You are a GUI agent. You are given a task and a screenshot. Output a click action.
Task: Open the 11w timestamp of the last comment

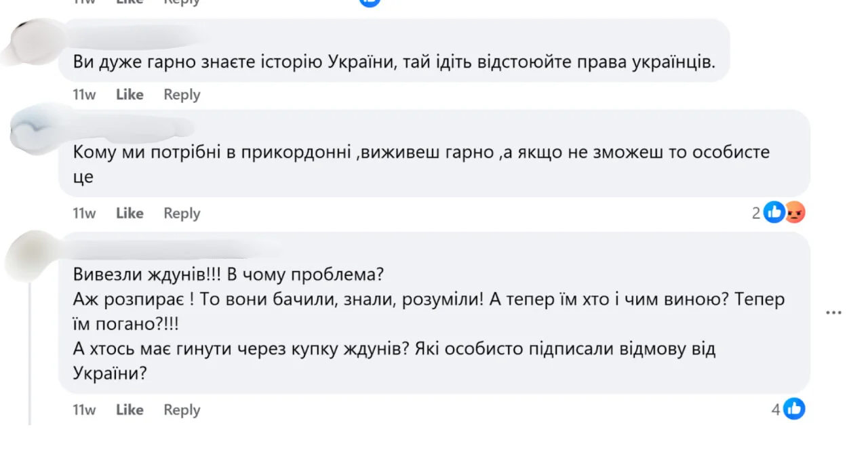pos(83,409)
